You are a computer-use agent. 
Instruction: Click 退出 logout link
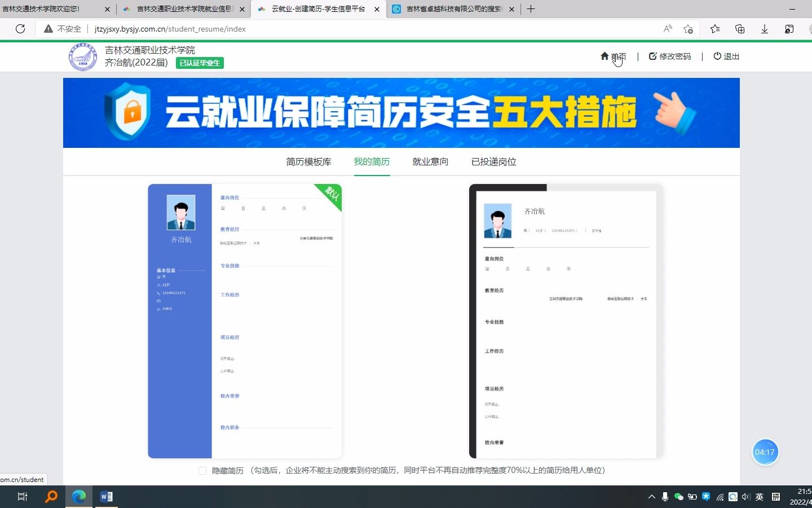[726, 56]
